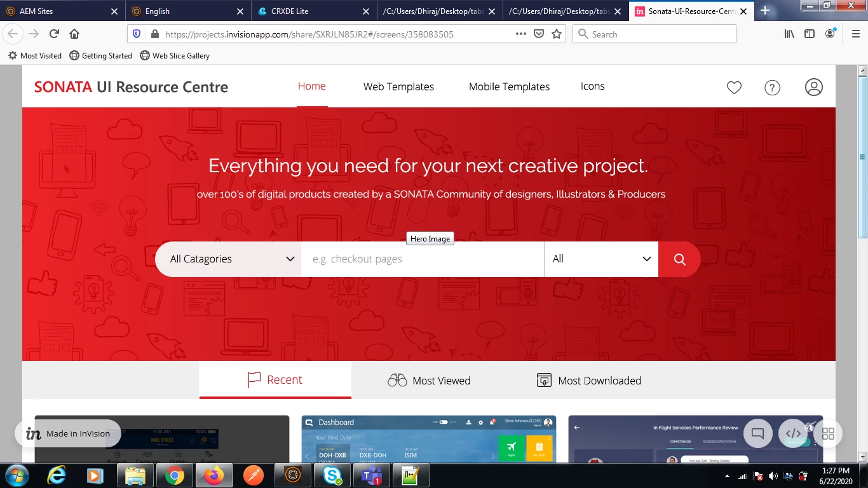Open Postman from the taskbar

254,475
